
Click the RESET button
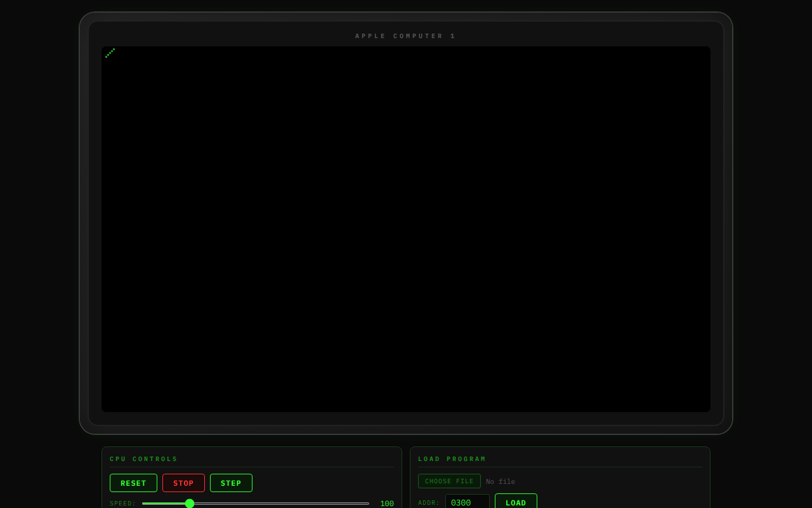coord(133,483)
